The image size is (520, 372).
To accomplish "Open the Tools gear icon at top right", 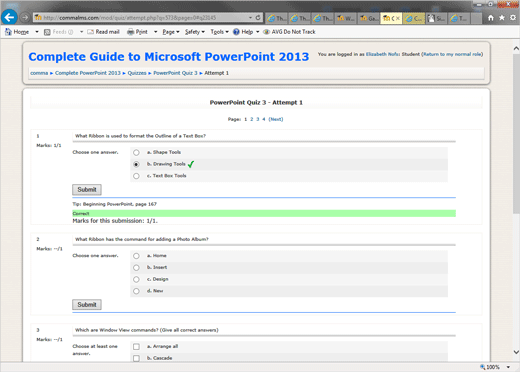I will (x=513, y=18).
